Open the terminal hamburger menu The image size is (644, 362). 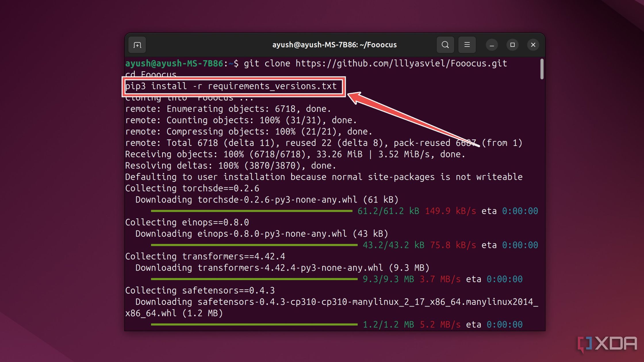click(467, 45)
